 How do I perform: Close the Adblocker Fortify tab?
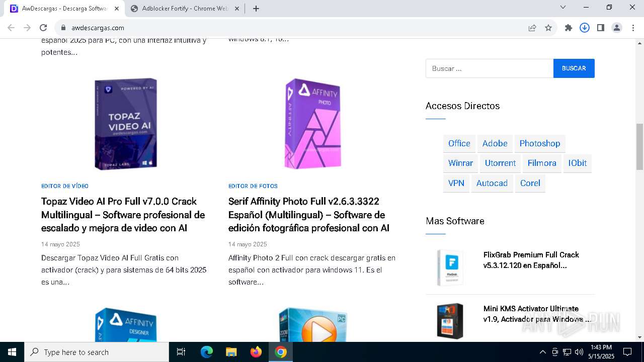(237, 8)
